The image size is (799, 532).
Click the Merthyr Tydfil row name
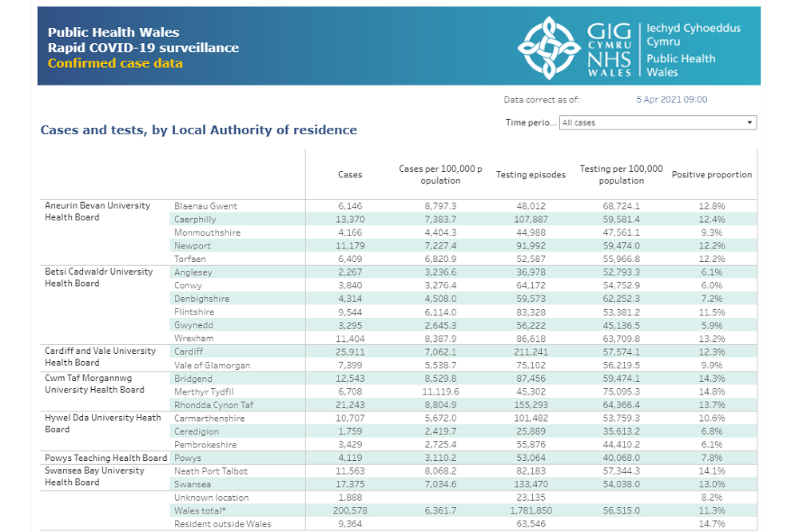point(204,392)
